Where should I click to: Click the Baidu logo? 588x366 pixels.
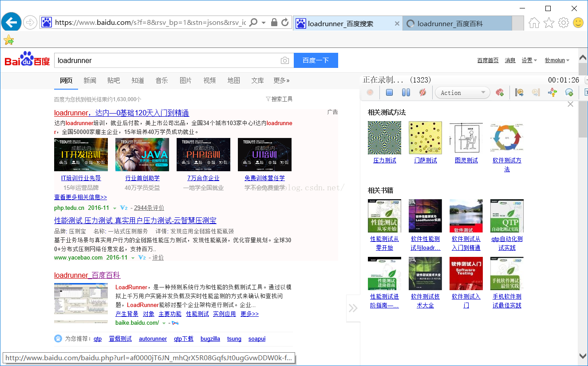[x=27, y=59]
